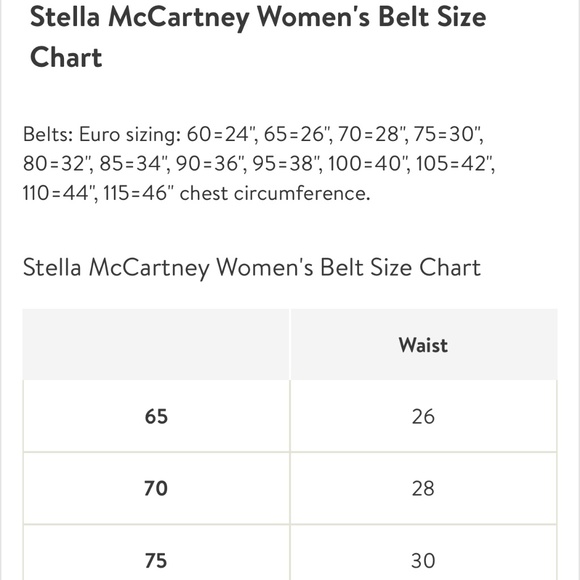Select size 65 in the first row

[x=156, y=416]
